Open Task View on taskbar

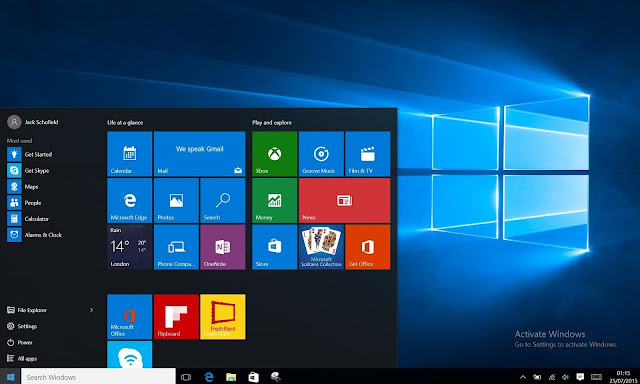[186, 377]
